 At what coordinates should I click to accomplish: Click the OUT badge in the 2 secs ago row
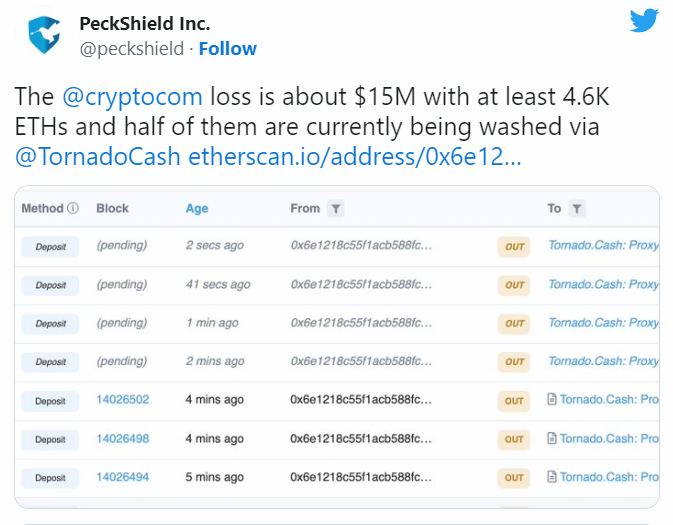514,246
